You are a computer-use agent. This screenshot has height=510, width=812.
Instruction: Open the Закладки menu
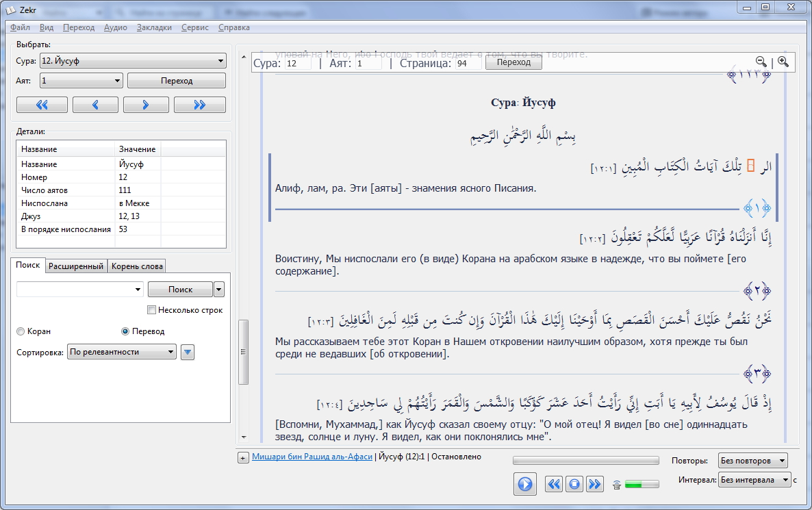pyautogui.click(x=154, y=27)
